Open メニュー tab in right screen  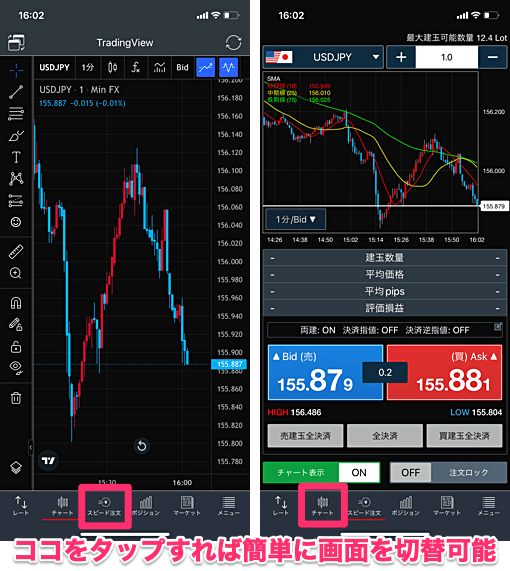(489, 506)
